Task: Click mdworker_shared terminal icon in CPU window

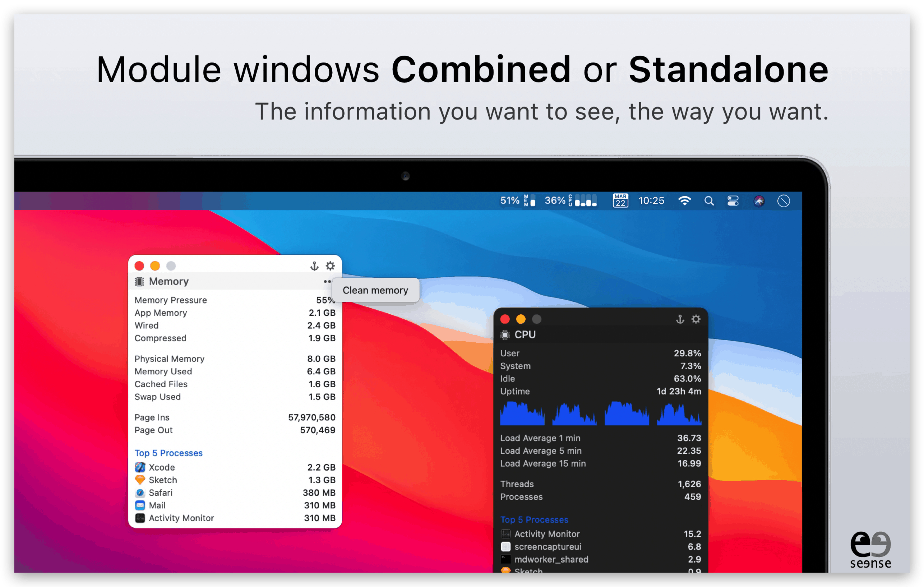Action: point(506,559)
